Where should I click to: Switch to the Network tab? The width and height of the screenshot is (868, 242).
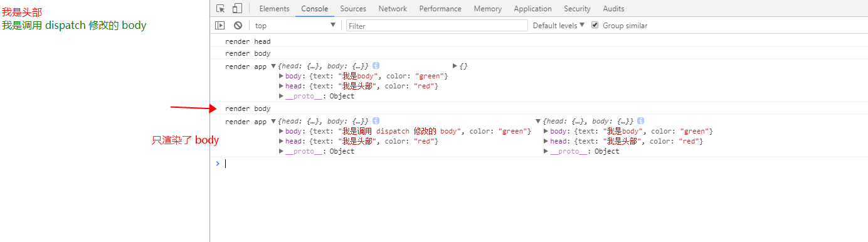pyautogui.click(x=393, y=9)
